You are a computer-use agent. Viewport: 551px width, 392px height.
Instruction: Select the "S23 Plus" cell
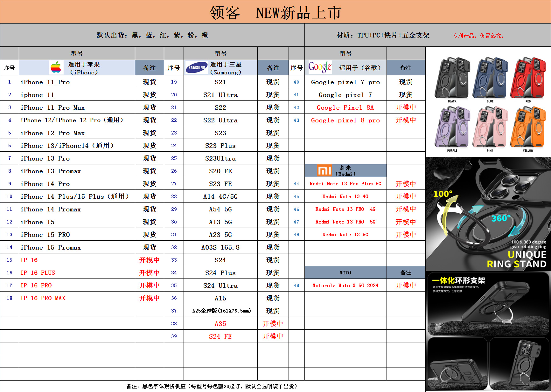[220, 145]
